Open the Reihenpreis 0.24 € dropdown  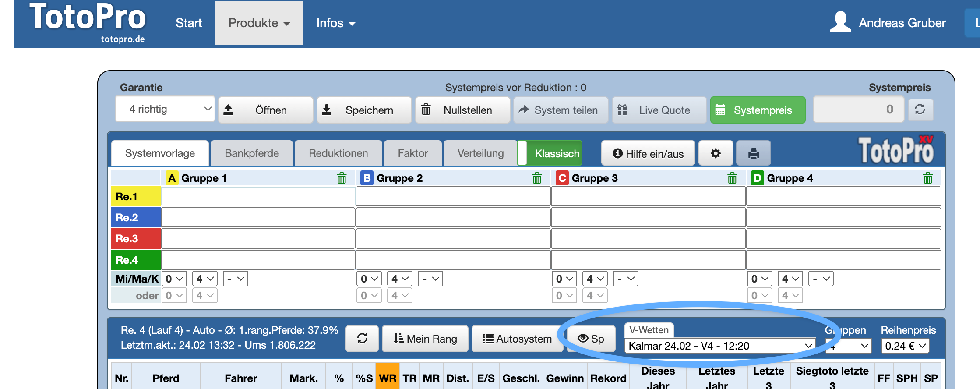(905, 346)
